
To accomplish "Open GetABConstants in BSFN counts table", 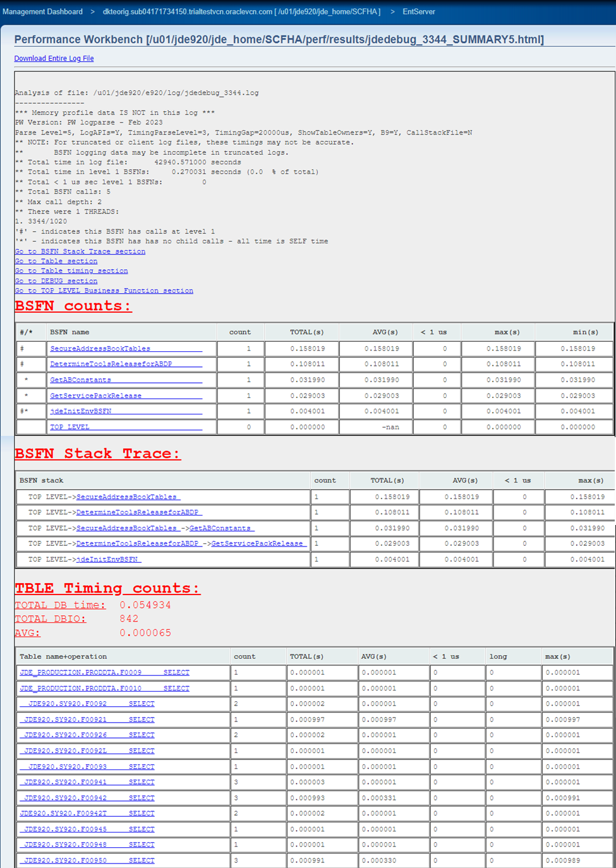I will pos(126,380).
